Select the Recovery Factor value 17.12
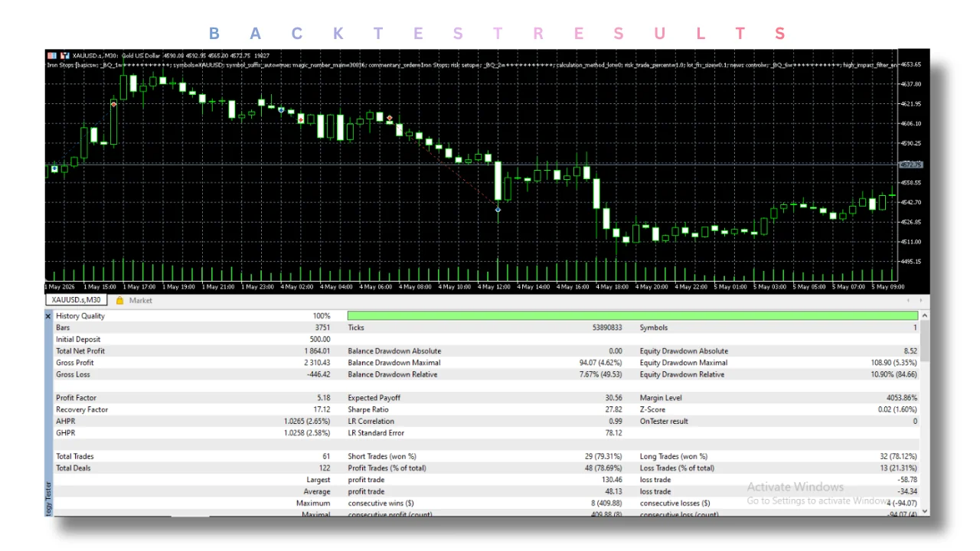The width and height of the screenshot is (980, 551). point(322,409)
